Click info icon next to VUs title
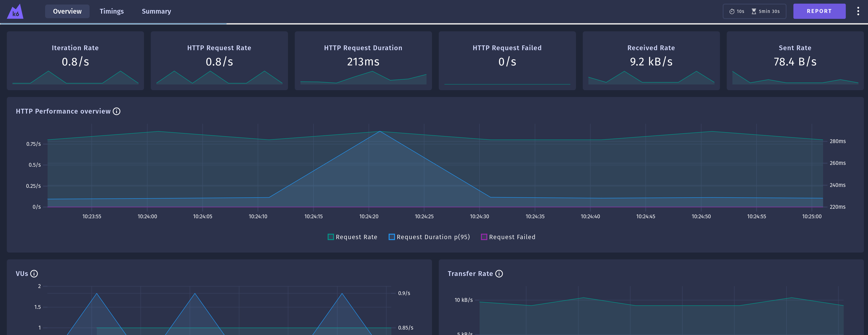868x335 pixels. pos(34,274)
